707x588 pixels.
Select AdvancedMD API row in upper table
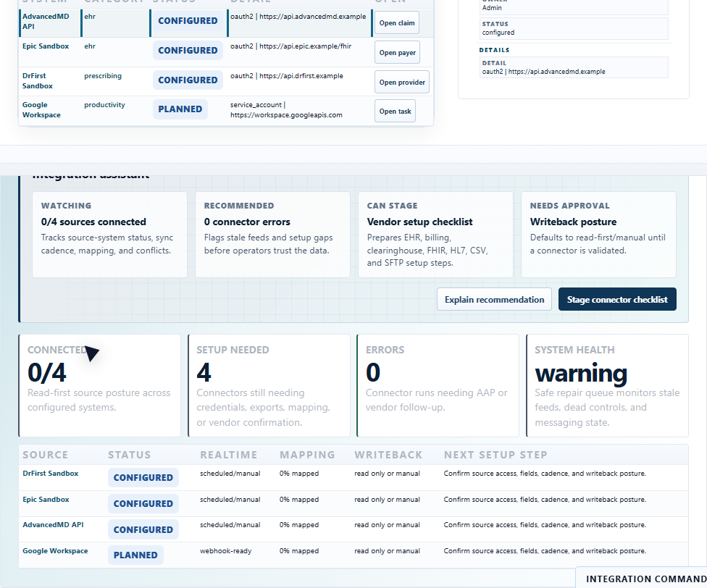pyautogui.click(x=225, y=22)
